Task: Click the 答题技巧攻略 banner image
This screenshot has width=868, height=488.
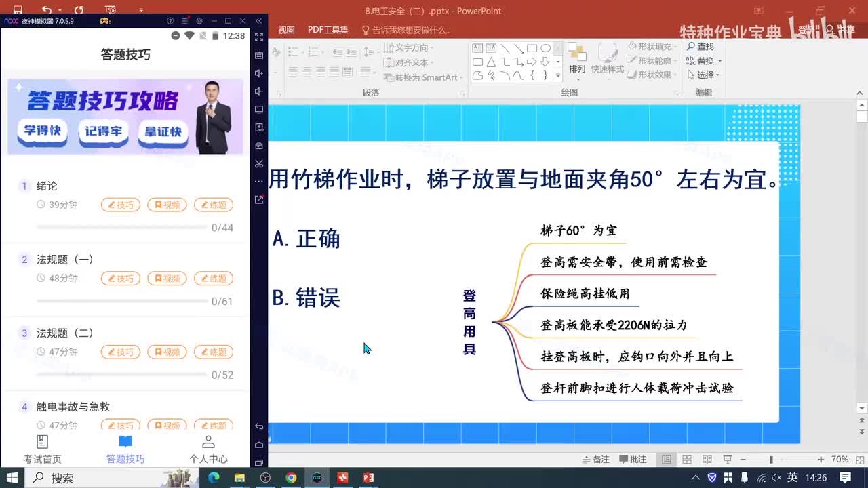Action: pos(125,117)
